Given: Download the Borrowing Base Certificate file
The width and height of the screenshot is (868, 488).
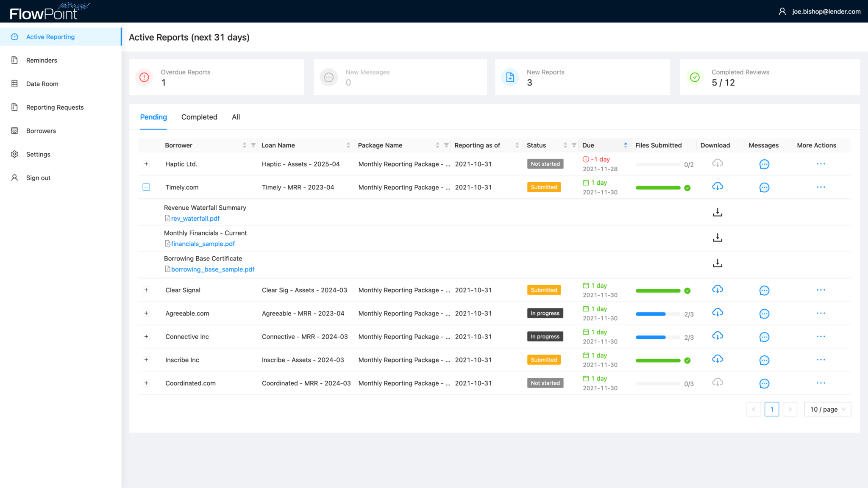Looking at the screenshot, I should (x=717, y=263).
